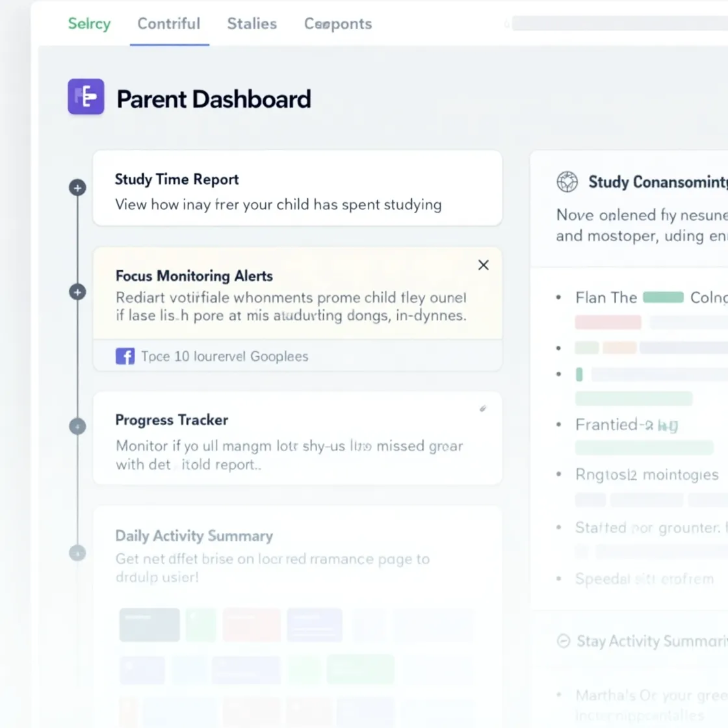The height and width of the screenshot is (728, 728).
Task: Click the timeline marker beside Progress Tracker
Action: tap(77, 426)
